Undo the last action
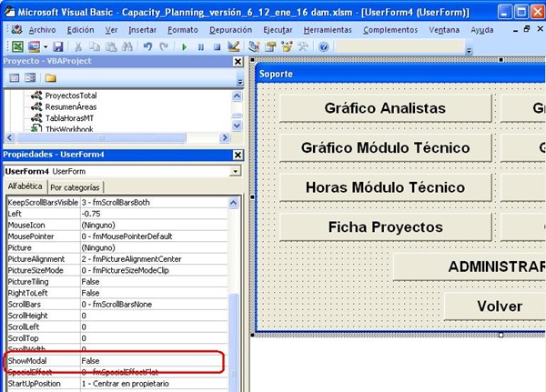 coord(147,46)
